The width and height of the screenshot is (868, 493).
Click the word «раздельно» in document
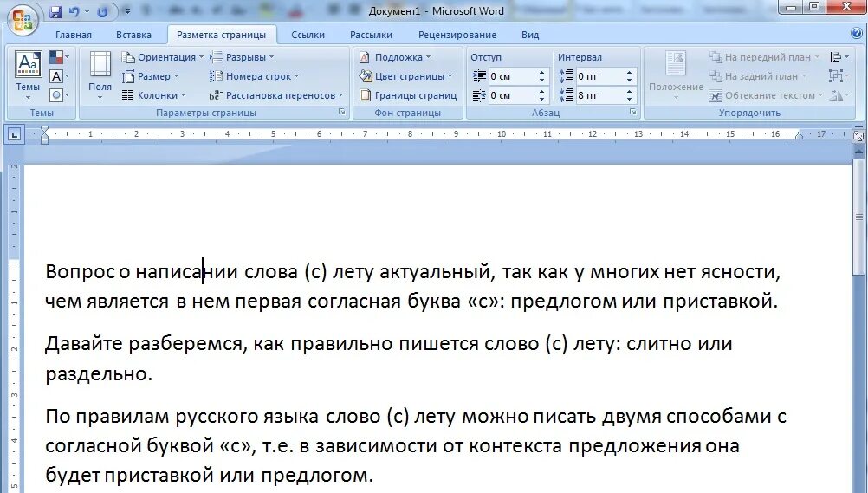coord(96,374)
